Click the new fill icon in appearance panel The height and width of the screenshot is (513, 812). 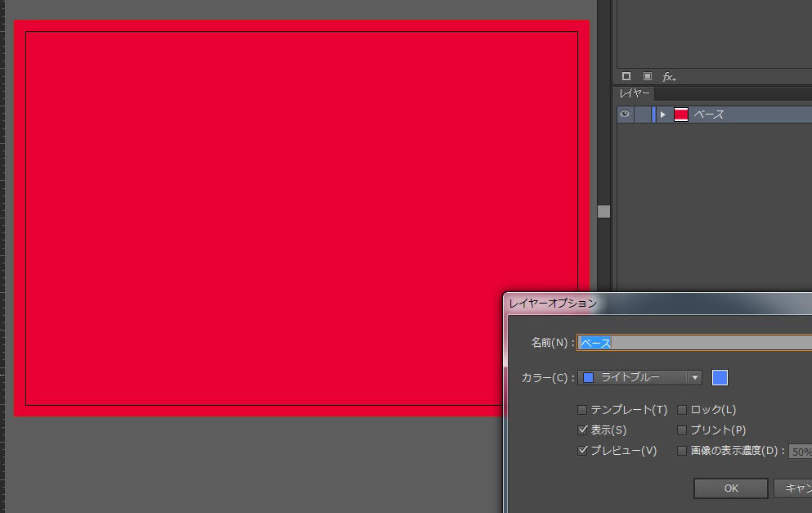coord(648,76)
